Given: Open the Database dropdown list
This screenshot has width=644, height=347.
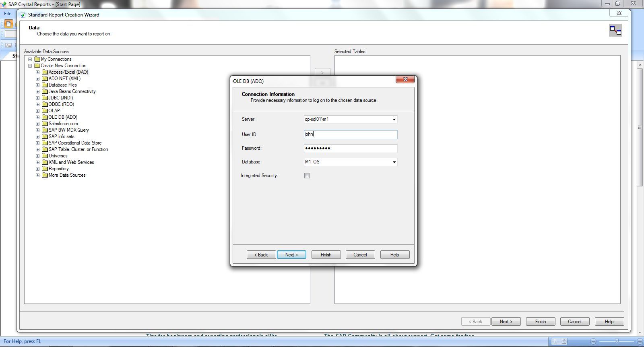Looking at the screenshot, I should pyautogui.click(x=394, y=162).
